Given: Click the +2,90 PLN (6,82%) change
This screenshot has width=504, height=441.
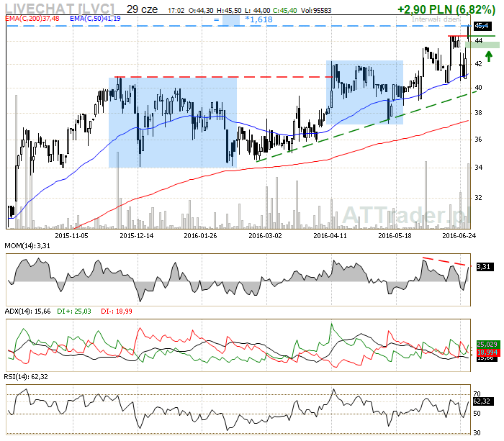Looking at the screenshot, I should 446,9.
